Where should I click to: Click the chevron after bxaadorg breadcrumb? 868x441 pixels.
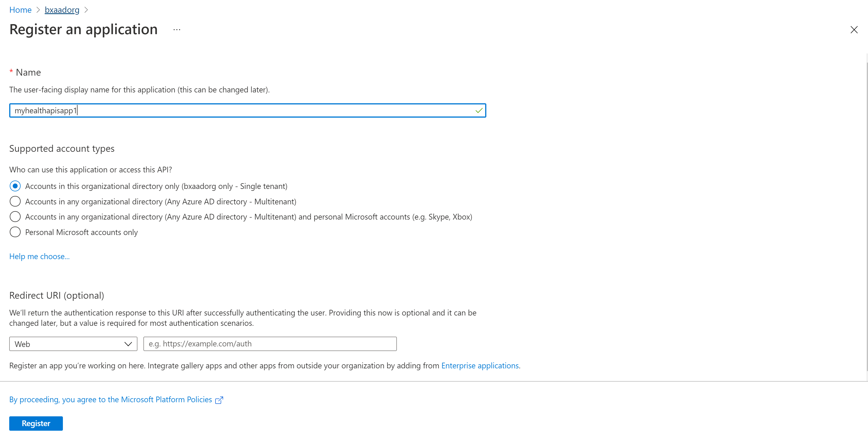coord(86,10)
